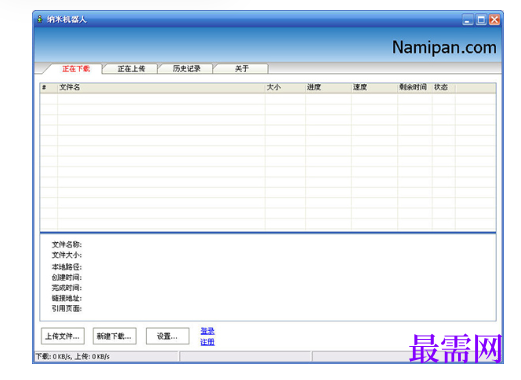Click the 创建时间: label
The image size is (521, 380).
tap(67, 277)
